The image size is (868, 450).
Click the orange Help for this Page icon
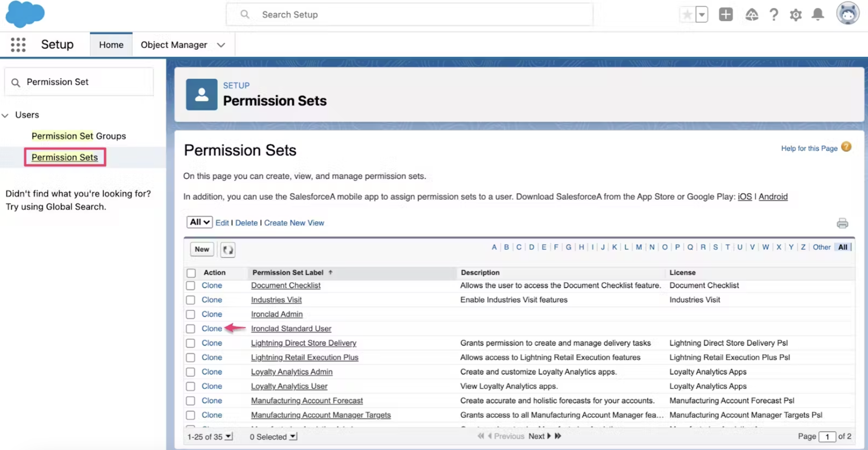846,147
